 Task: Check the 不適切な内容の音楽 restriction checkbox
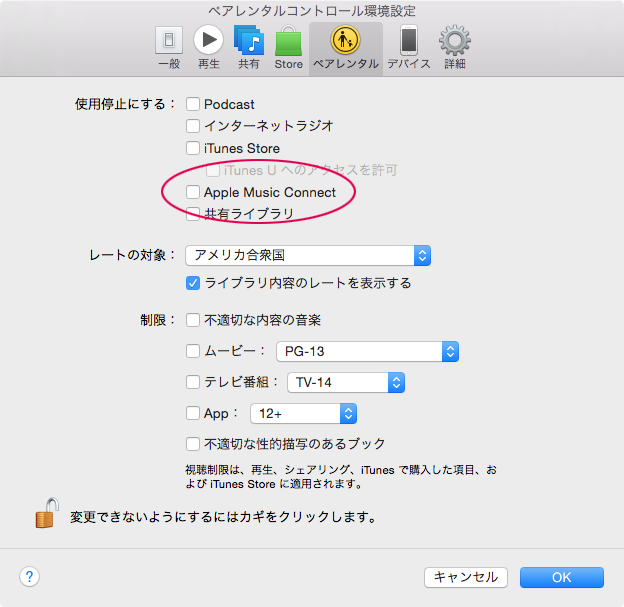pyautogui.click(x=193, y=320)
